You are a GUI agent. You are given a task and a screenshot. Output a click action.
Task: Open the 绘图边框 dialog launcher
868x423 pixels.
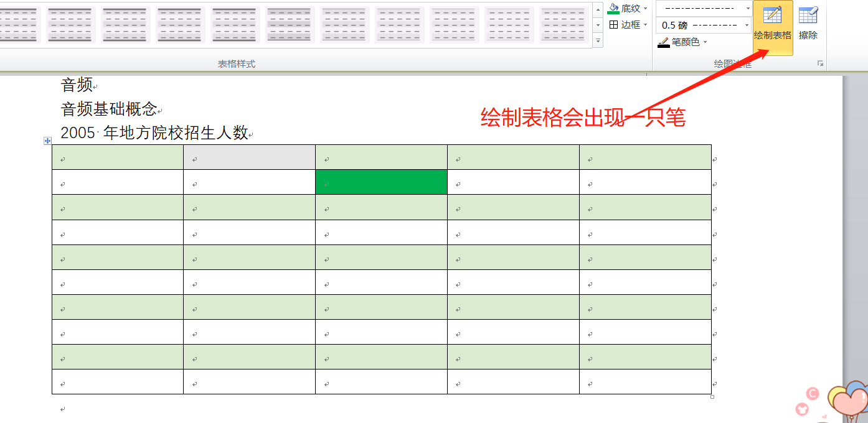click(x=820, y=63)
